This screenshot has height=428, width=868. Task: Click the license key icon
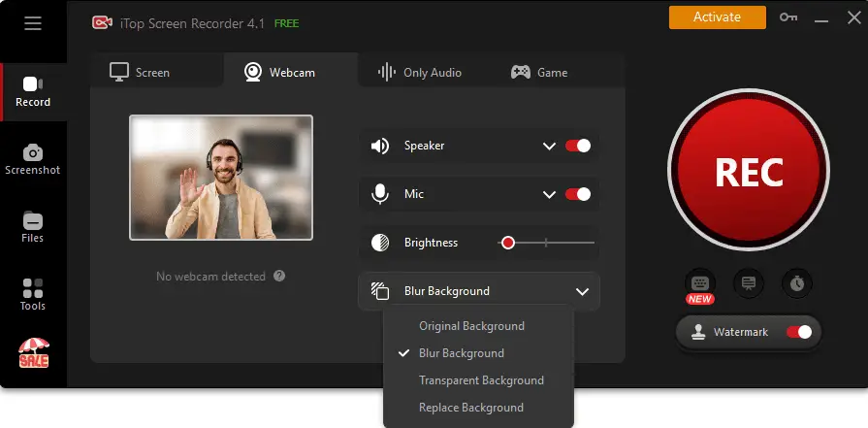788,17
